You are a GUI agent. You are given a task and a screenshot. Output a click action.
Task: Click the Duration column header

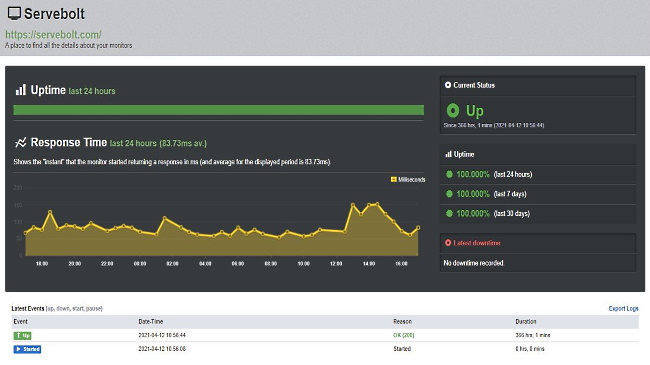(x=526, y=321)
